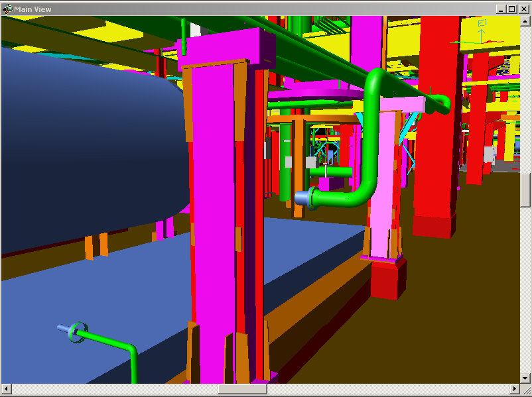Select the blue flange on the upper green pipe

pos(302,198)
